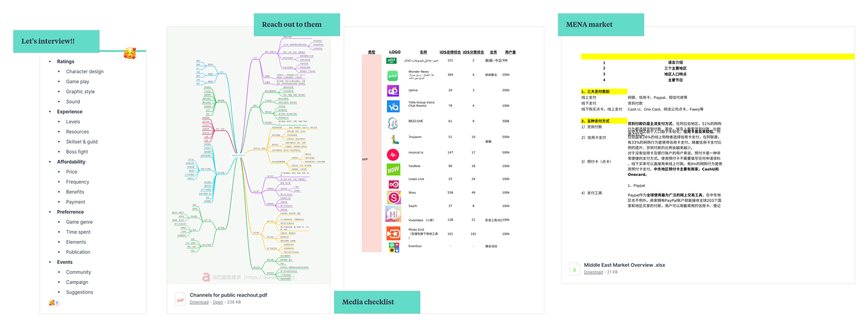Click the 'Frequency' list item
The image size is (868, 327).
click(77, 182)
